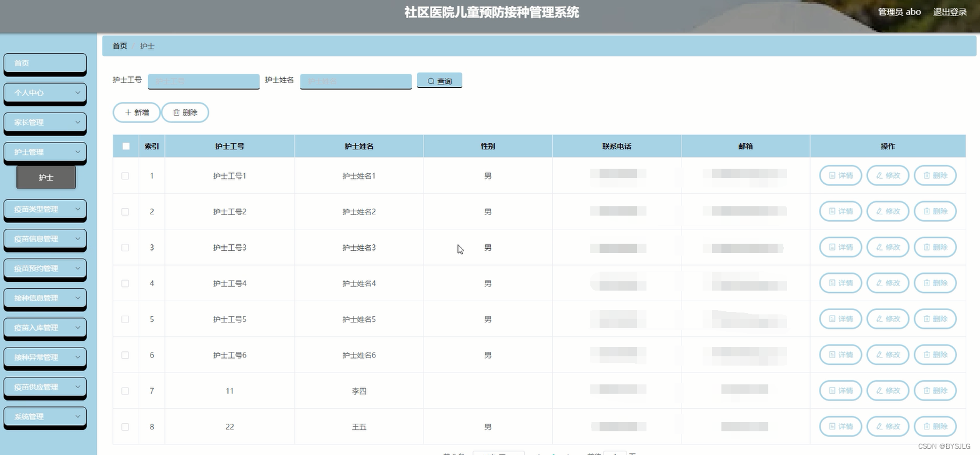
Task: Click the 管理员 abo account label
Action: 899,12
